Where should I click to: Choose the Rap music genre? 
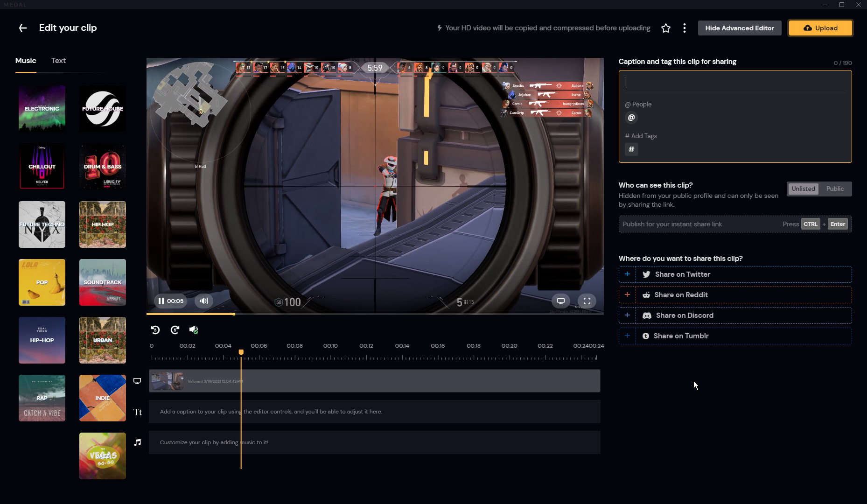(42, 398)
